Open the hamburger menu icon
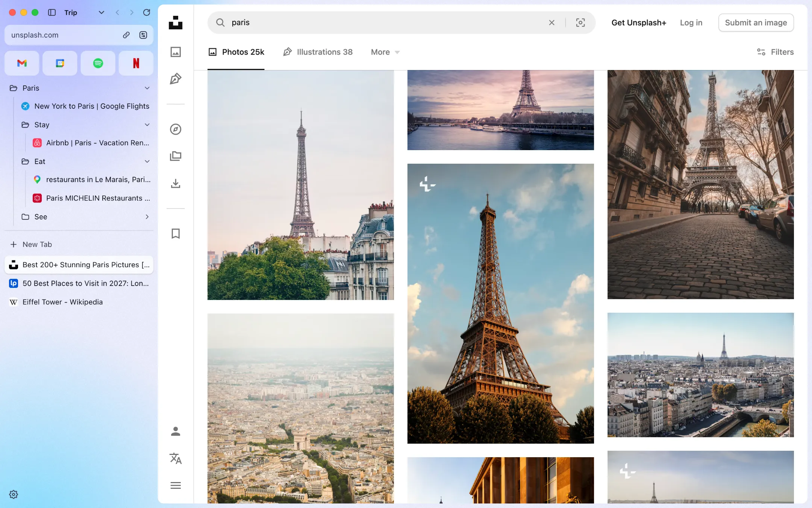The width and height of the screenshot is (812, 508). point(176,485)
